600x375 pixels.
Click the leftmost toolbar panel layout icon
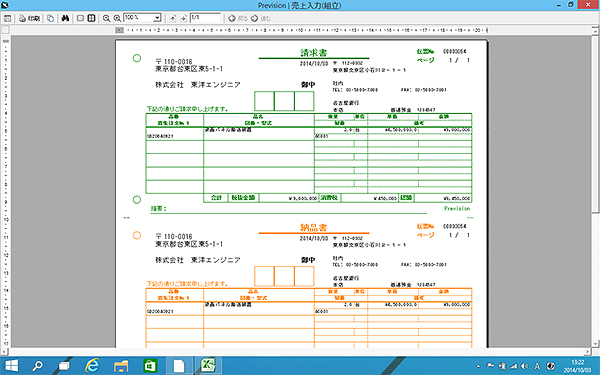click(7, 18)
